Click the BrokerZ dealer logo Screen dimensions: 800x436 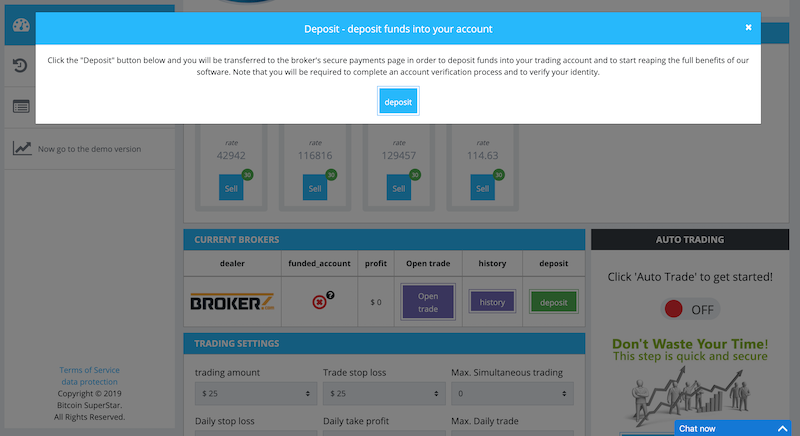pyautogui.click(x=232, y=302)
